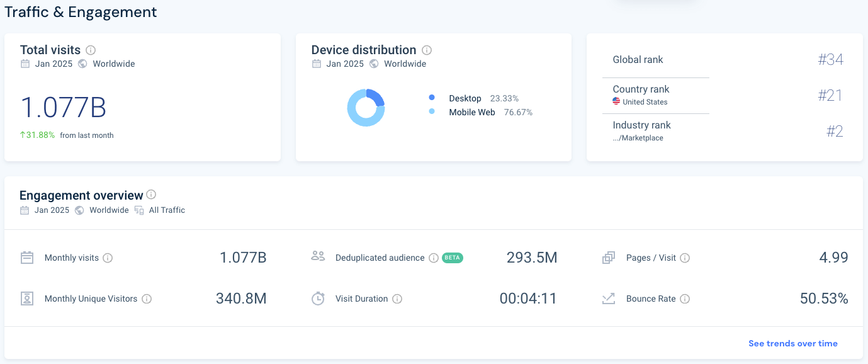Click the worldwide globe icon under Total visits

[82, 64]
